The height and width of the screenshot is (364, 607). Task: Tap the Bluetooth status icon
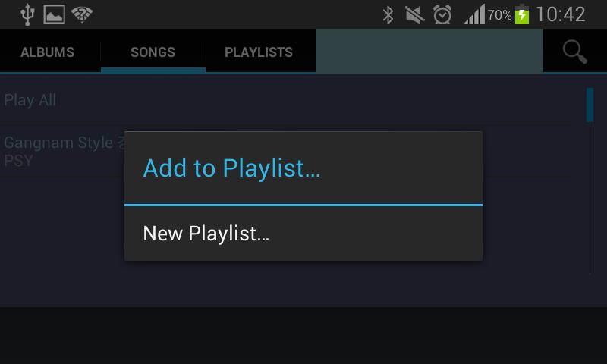(388, 15)
